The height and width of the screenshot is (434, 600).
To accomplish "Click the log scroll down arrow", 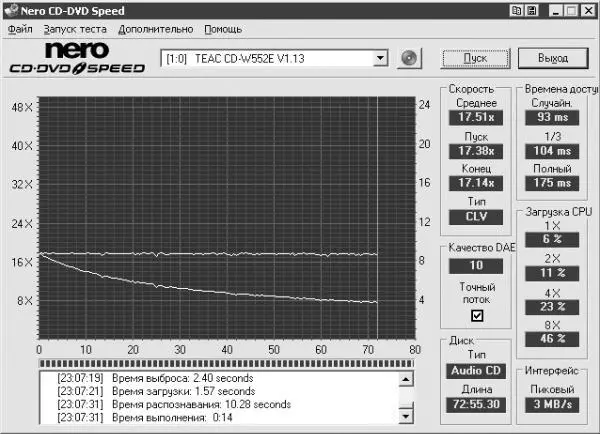I will (x=406, y=416).
